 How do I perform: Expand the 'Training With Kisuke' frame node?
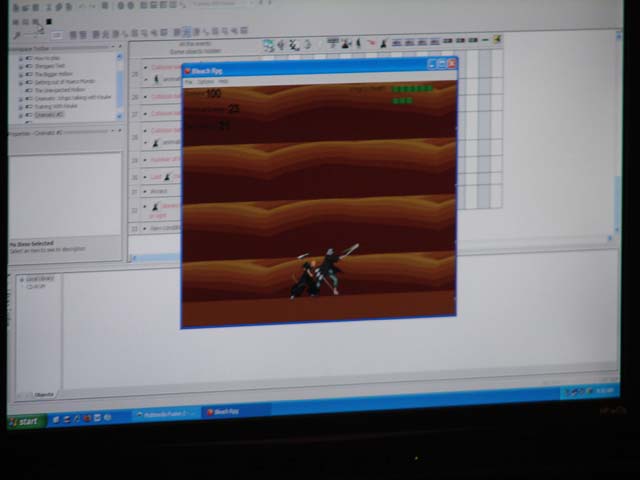(20, 106)
